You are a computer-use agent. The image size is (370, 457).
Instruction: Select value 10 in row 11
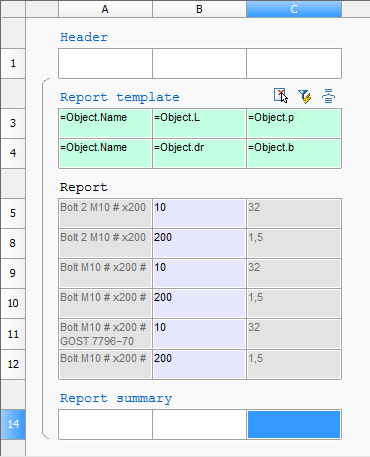point(199,334)
